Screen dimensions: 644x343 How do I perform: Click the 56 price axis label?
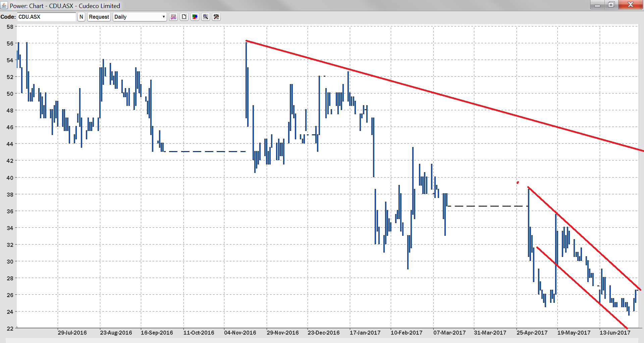(x=10, y=44)
